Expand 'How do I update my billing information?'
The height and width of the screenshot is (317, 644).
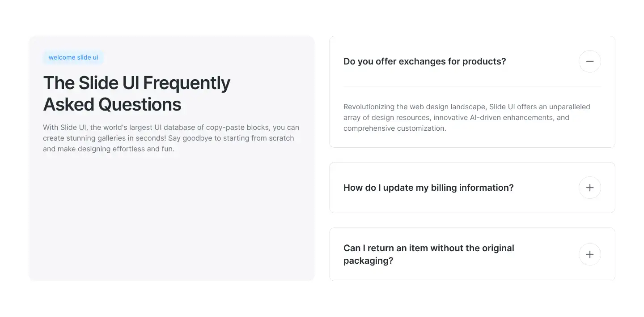tap(428, 188)
